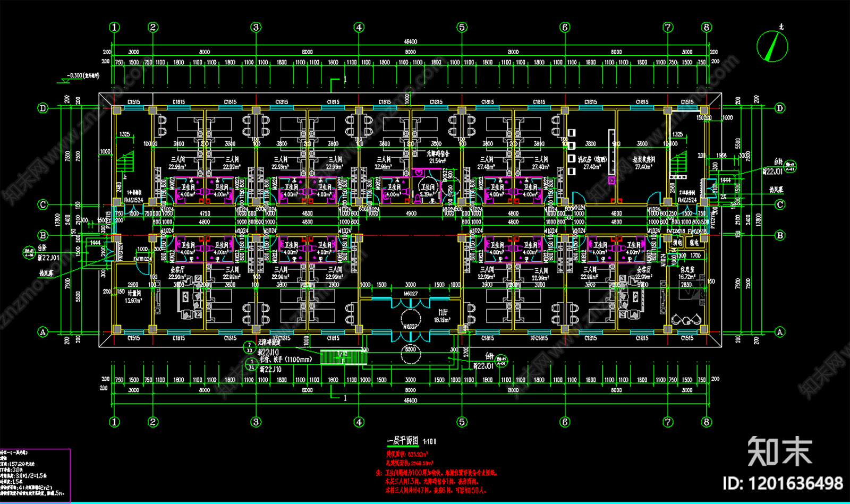
Task: Click axis bubble D on left side
Action: click(x=43, y=108)
